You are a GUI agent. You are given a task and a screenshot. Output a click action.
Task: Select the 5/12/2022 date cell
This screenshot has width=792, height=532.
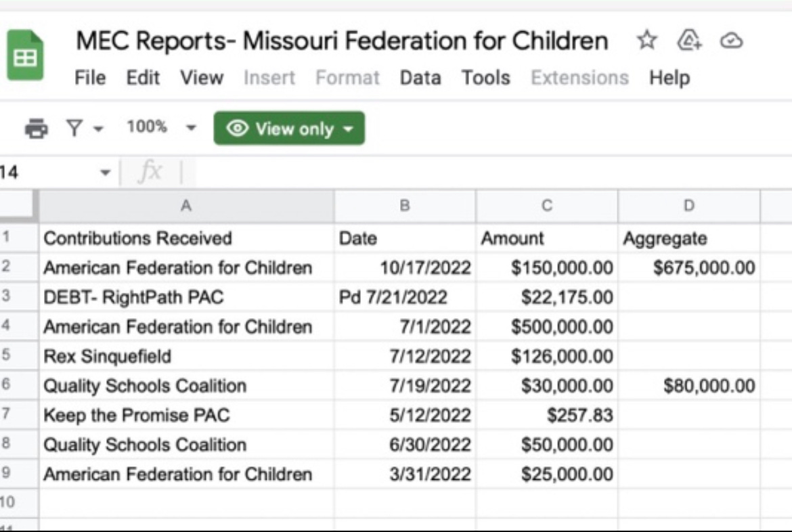tap(405, 416)
